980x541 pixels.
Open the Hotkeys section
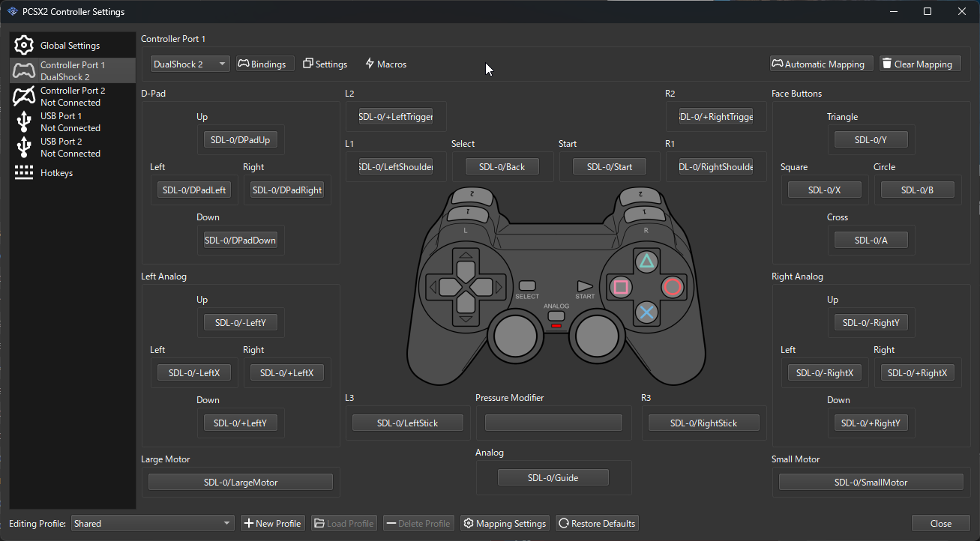[56, 173]
